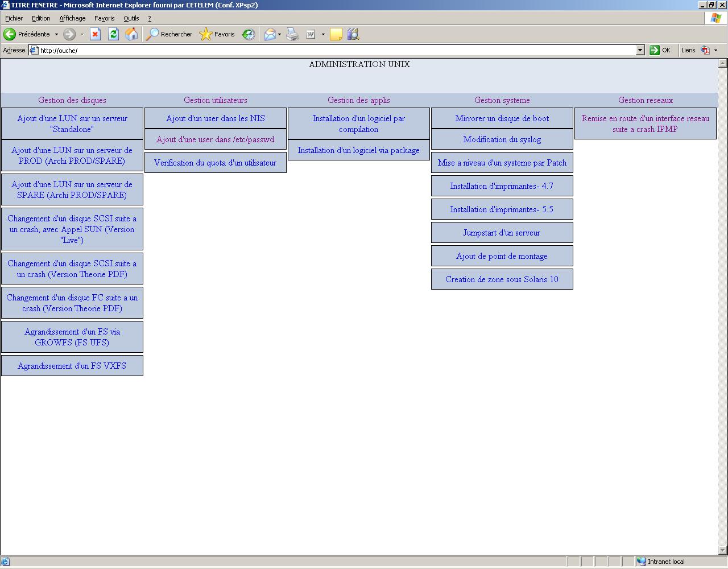Open the Favoris star panel
The image size is (728, 569).
click(217, 34)
